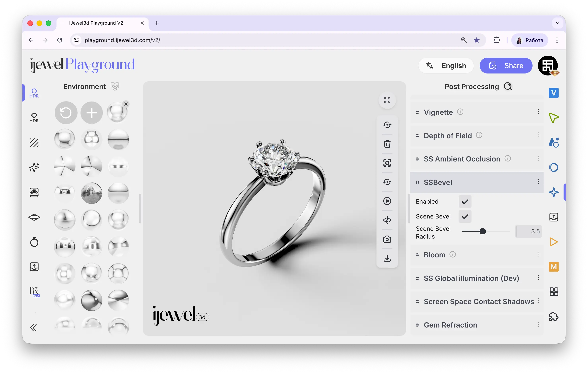Click the right sidebar export upload icon

(554, 217)
